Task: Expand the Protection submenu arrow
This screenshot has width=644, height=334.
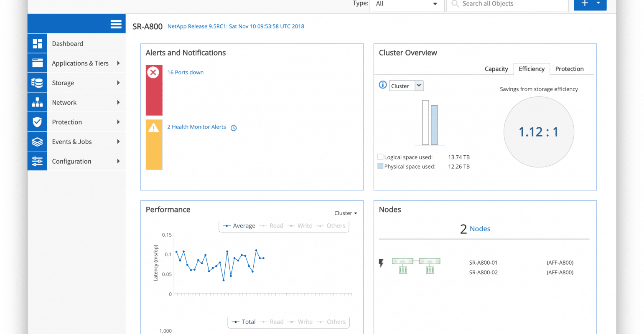Action: click(x=118, y=122)
